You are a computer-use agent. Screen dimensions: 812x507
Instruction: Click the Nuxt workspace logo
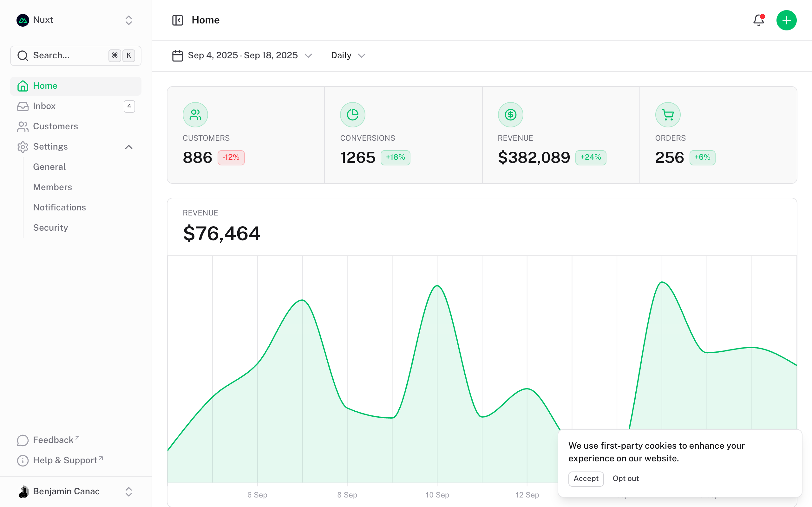point(23,20)
